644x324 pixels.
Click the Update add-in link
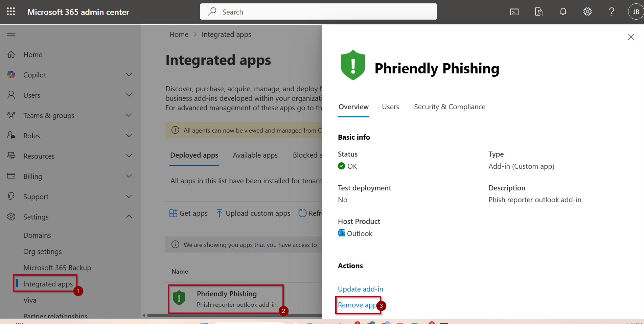pyautogui.click(x=361, y=289)
